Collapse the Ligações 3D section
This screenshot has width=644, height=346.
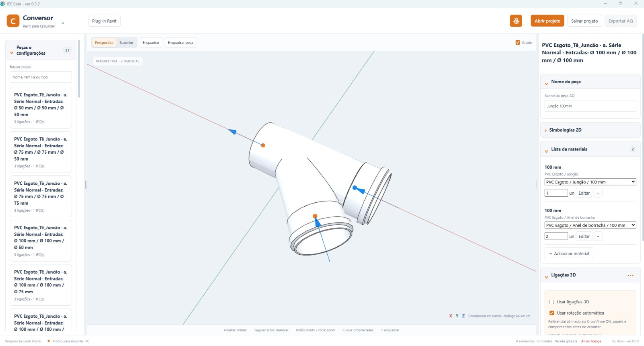pyautogui.click(x=546, y=277)
